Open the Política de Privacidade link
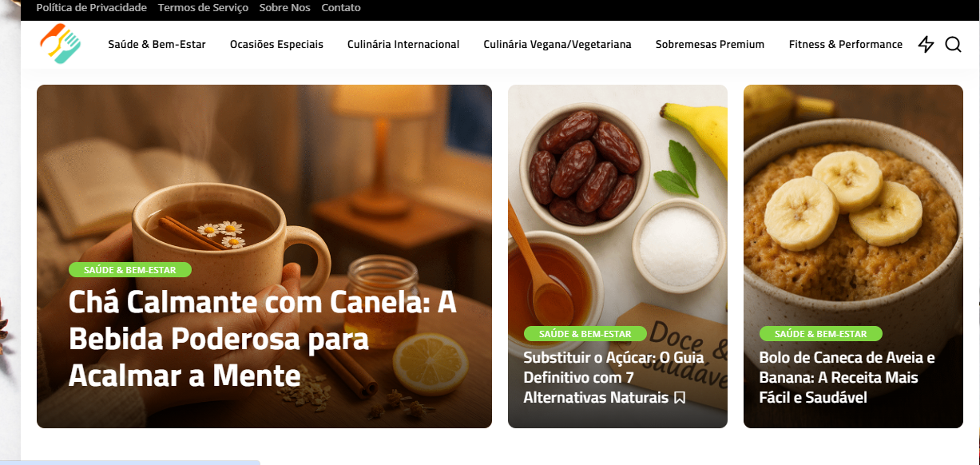The height and width of the screenshot is (465, 980). tap(92, 8)
